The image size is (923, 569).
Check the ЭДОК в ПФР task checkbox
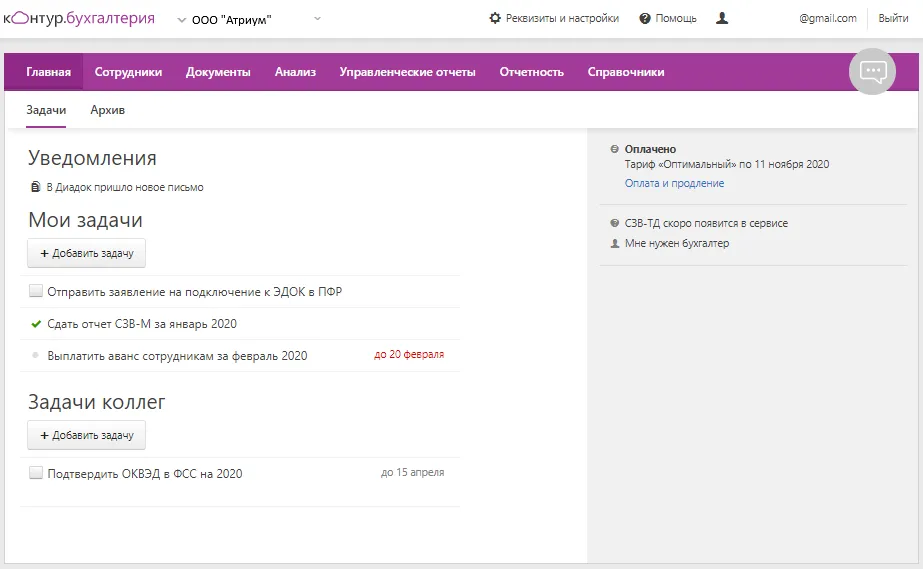[x=36, y=291]
